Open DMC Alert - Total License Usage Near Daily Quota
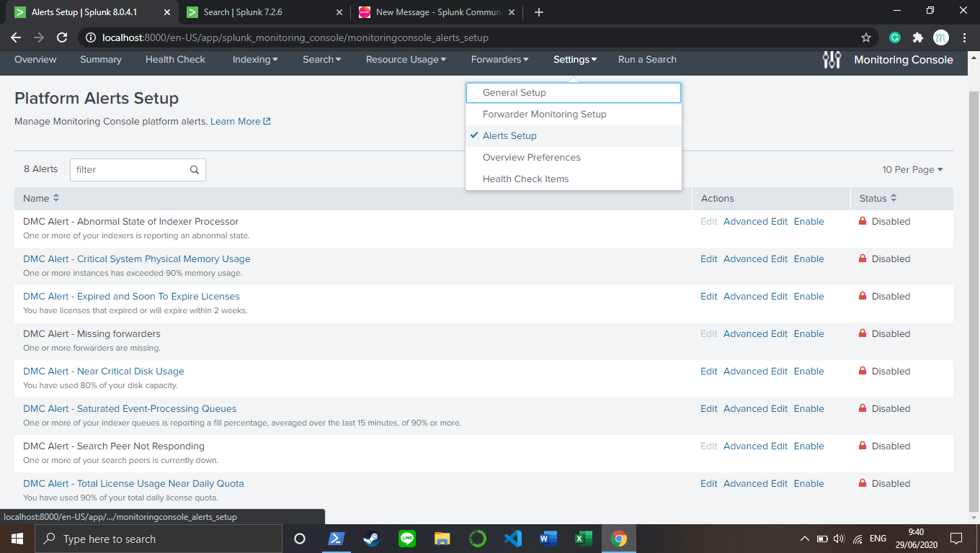The image size is (980, 553). coord(133,484)
